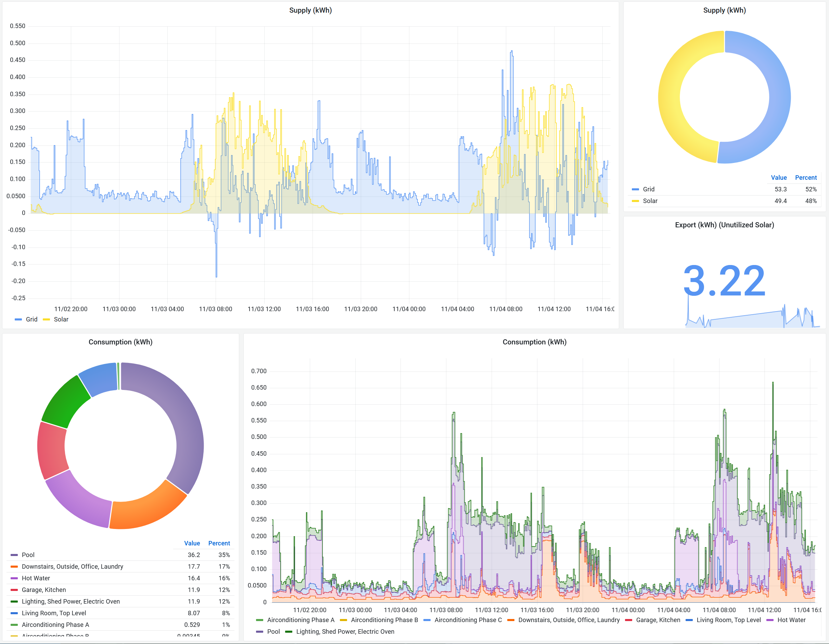Toggle Lighting, Shed Power, Electric Oven chart legend
This screenshot has height=644, width=829.
(x=345, y=632)
